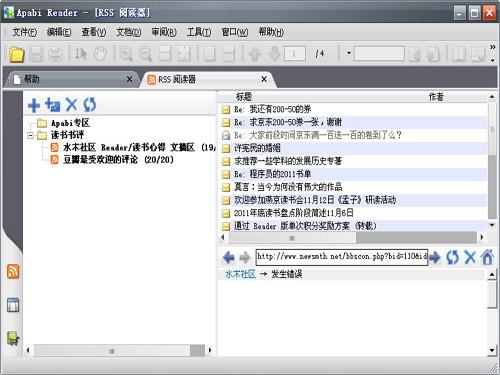Click the page number field
This screenshot has width=500, height=375.
click(x=295, y=53)
